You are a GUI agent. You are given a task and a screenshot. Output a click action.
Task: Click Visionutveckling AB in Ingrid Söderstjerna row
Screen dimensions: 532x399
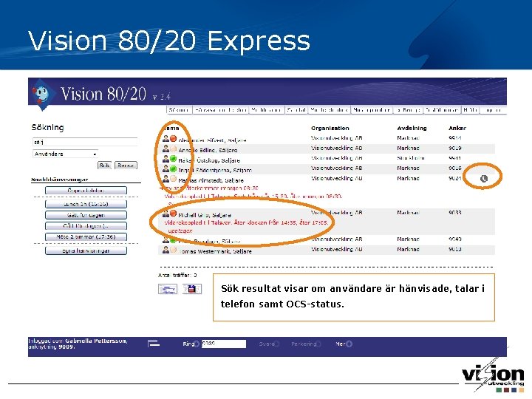[337, 168]
